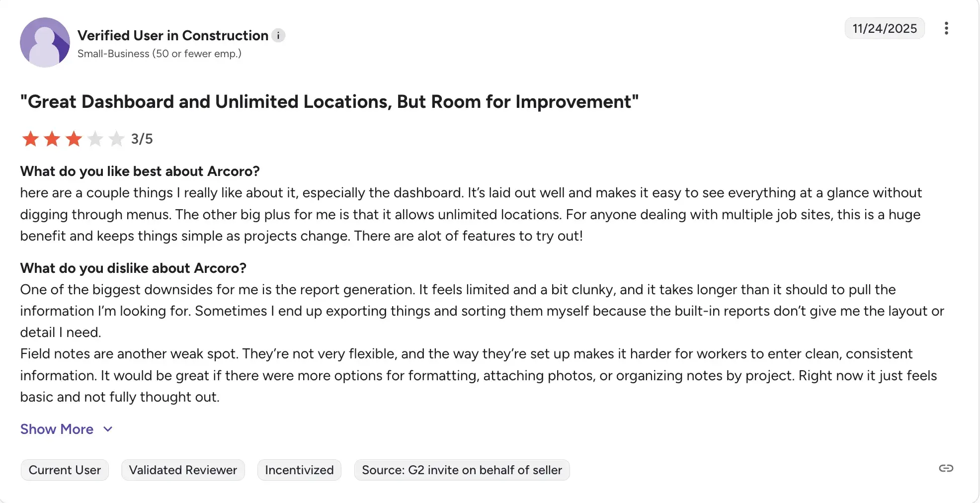Click the Validated Reviewer badge
This screenshot has width=980, height=503.
click(x=183, y=470)
